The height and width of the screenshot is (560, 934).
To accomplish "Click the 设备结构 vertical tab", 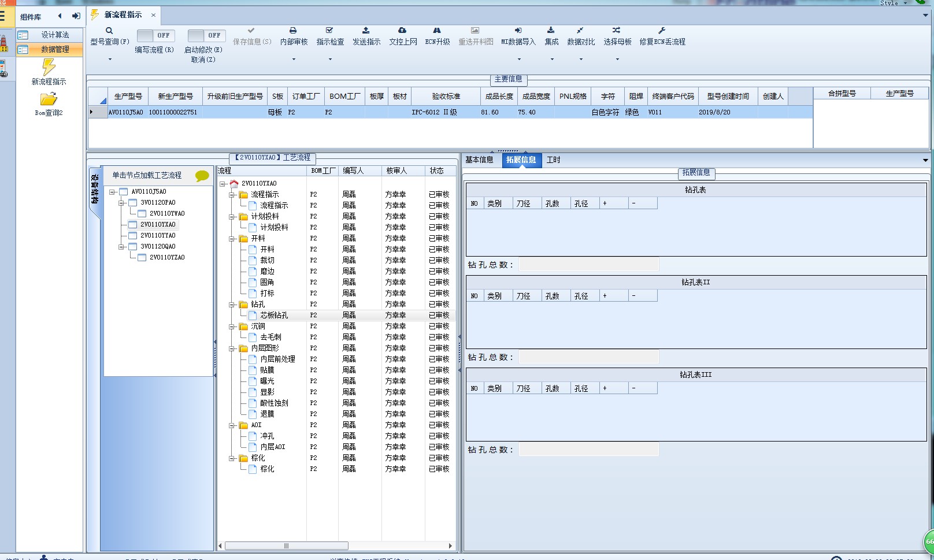I will (95, 189).
